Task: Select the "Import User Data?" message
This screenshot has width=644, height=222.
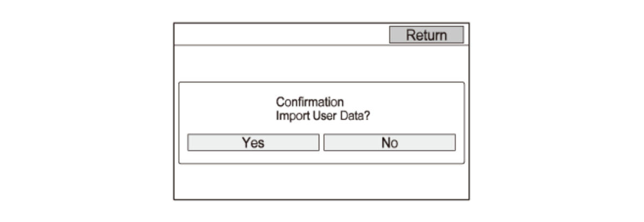Action: click(x=323, y=116)
